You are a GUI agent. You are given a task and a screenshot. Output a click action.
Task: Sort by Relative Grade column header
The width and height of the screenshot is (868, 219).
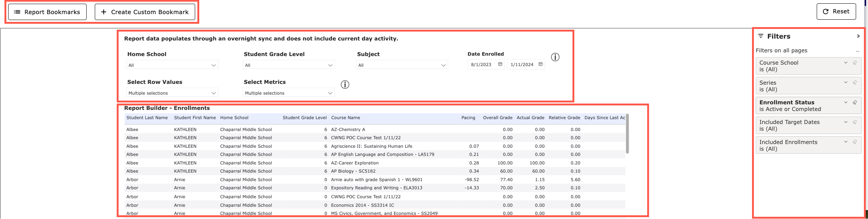(x=564, y=118)
